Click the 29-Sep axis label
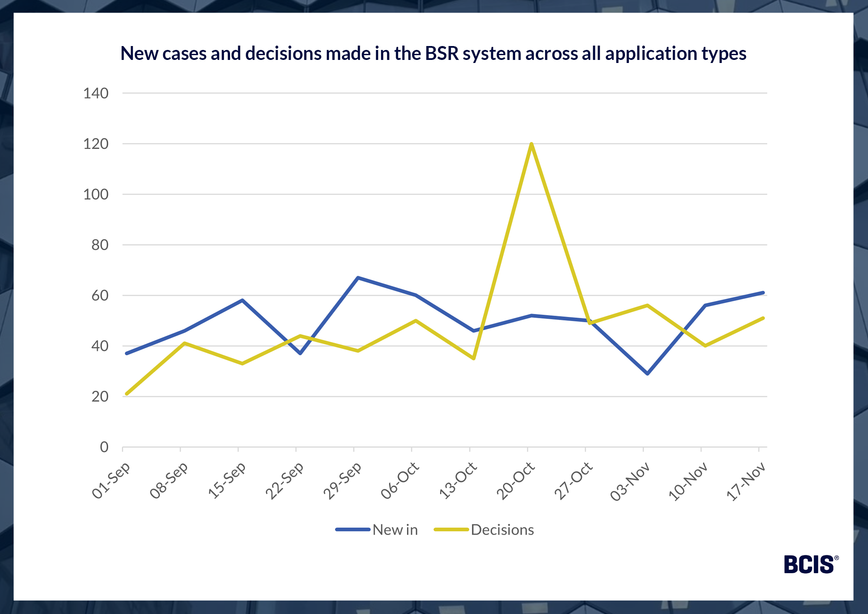 tap(342, 481)
